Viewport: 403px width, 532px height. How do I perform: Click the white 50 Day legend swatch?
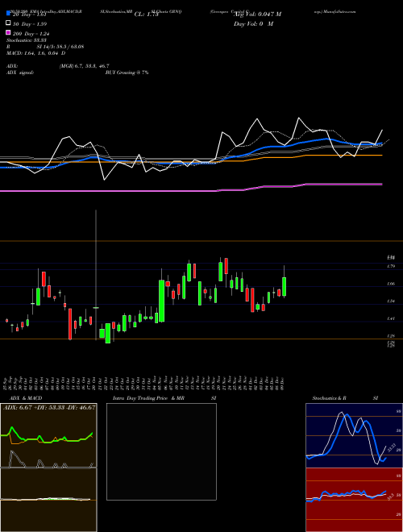(x=8, y=23)
